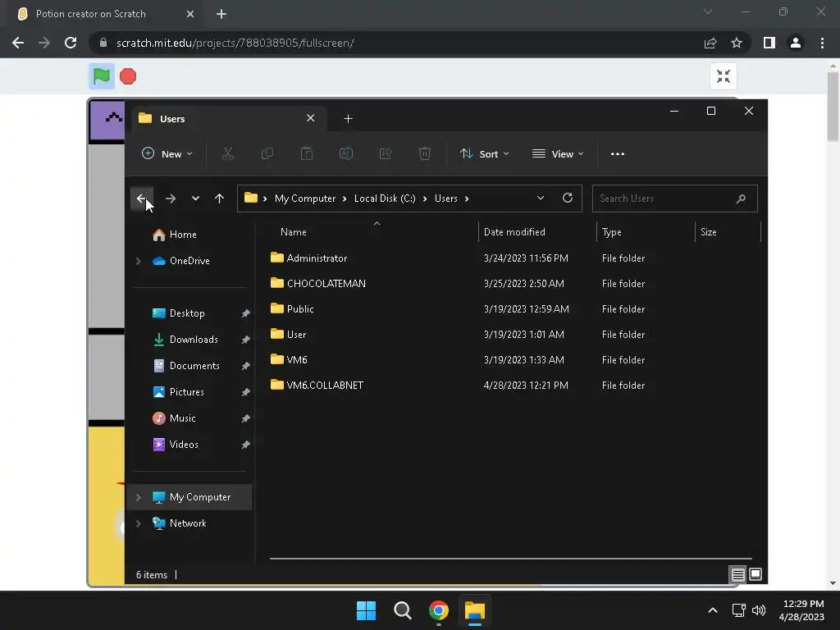Viewport: 840px width, 630px height.
Task: Click the red stop button
Action: point(127,76)
